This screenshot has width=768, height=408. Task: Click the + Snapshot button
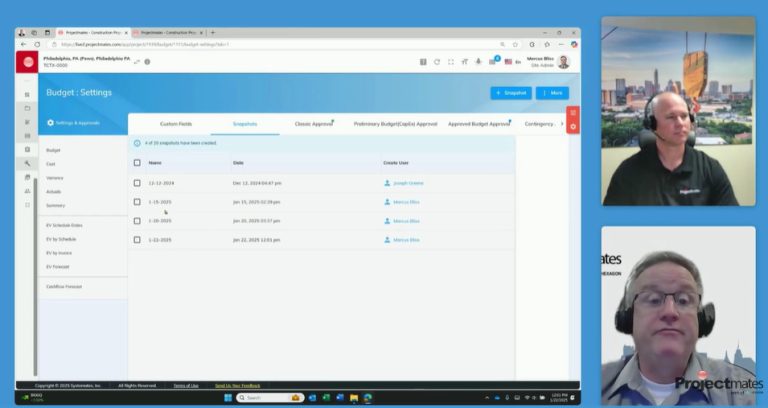click(x=511, y=93)
